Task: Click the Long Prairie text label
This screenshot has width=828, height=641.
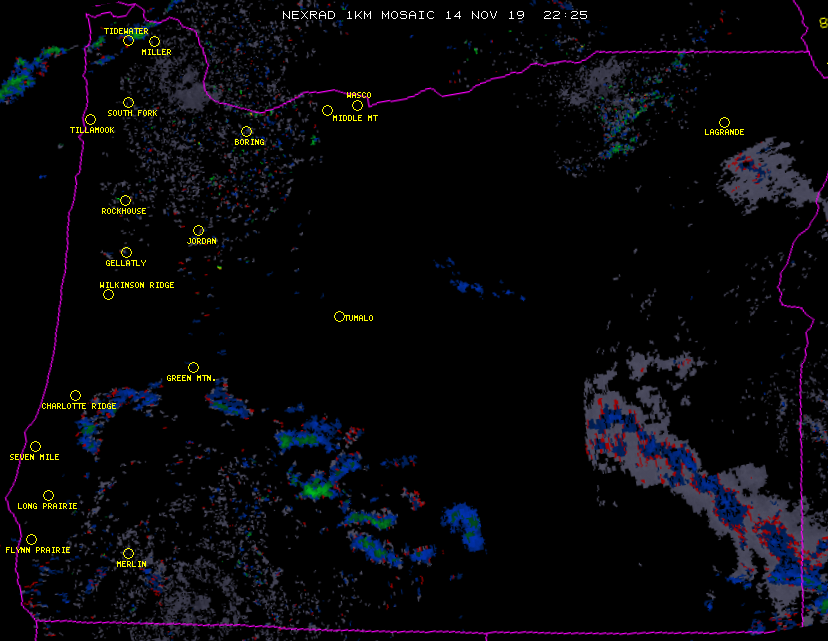Action: tap(47, 507)
